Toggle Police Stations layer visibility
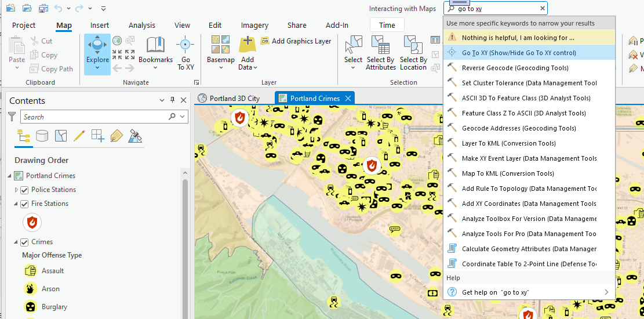 coord(24,190)
